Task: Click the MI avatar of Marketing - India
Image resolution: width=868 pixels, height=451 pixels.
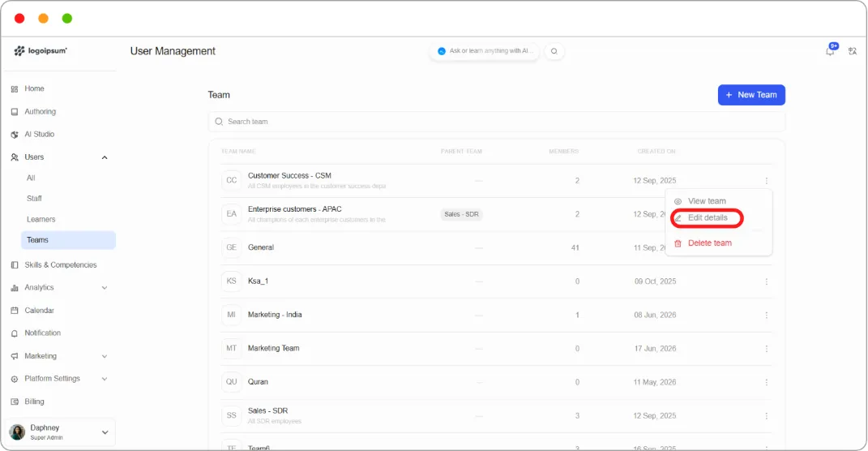Action: coord(232,315)
